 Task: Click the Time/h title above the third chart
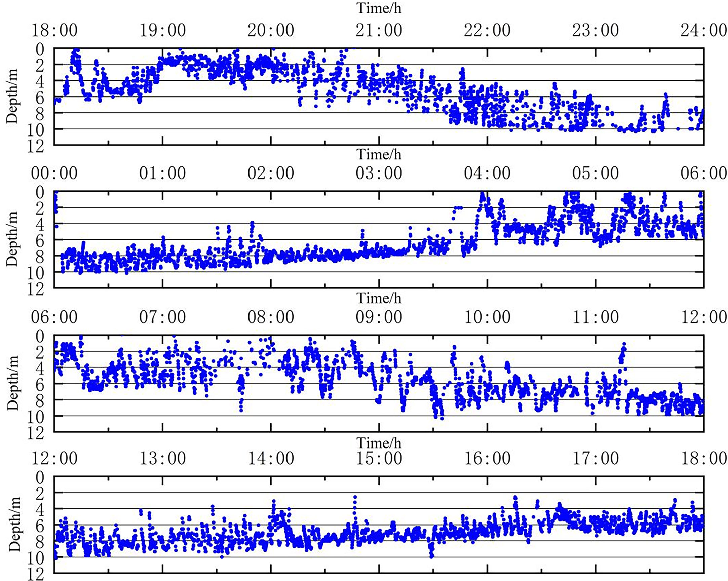[x=379, y=298]
